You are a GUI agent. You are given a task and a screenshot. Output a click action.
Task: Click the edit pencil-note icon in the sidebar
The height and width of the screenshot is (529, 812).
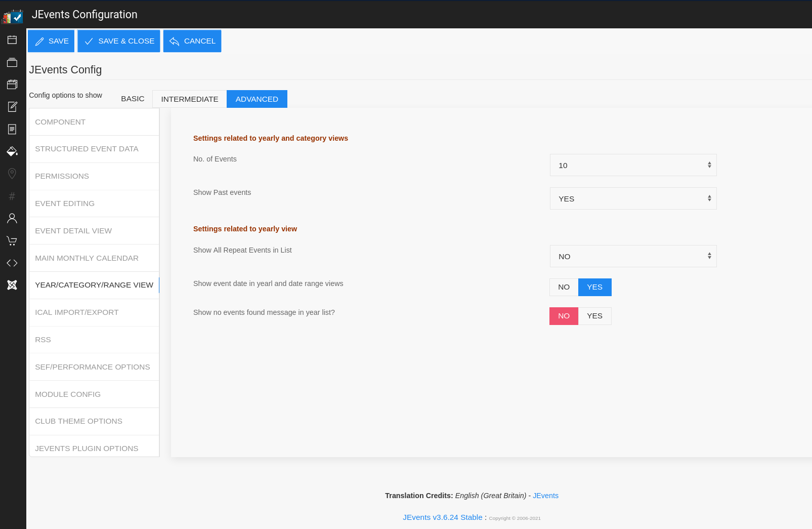12,106
